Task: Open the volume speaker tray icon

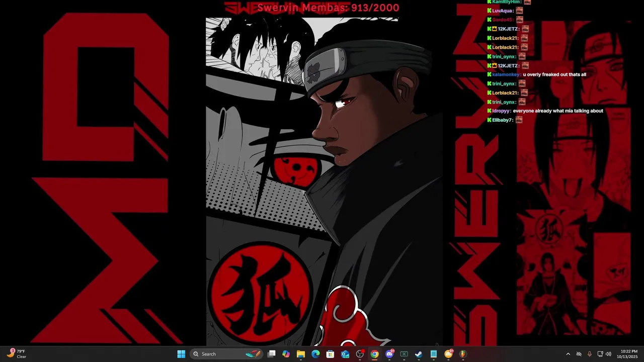Action: point(608,354)
